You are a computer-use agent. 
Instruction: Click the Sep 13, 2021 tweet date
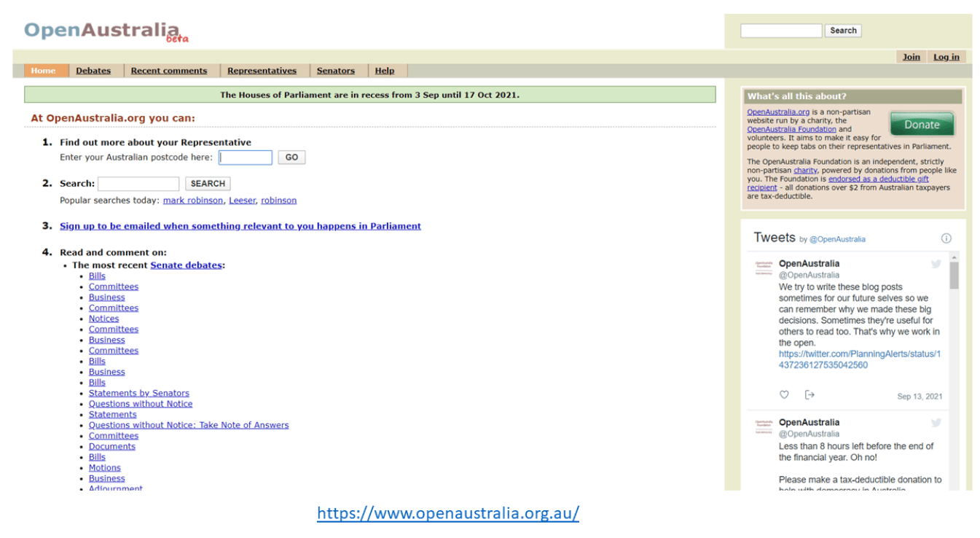(920, 397)
